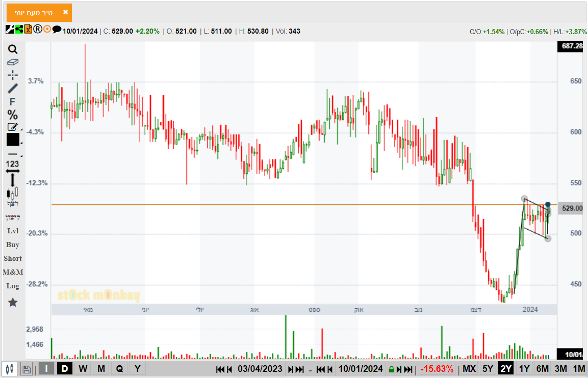588x378 pixels.
Task: Step start date forward one bar
Action: tap(291, 370)
